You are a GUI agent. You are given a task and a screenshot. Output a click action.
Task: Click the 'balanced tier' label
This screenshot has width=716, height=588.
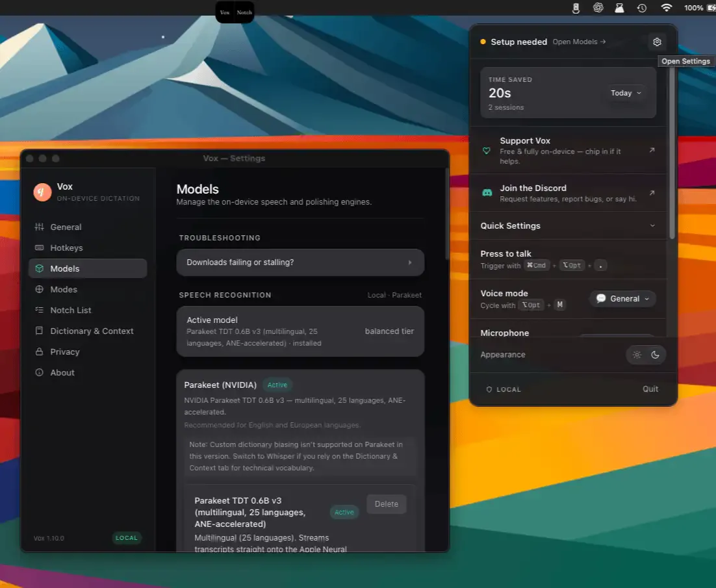[389, 331]
